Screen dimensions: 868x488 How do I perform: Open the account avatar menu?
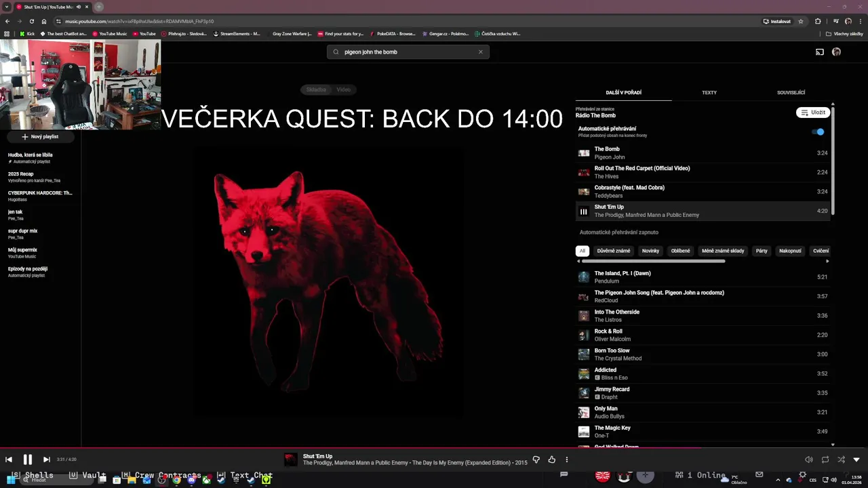point(836,52)
